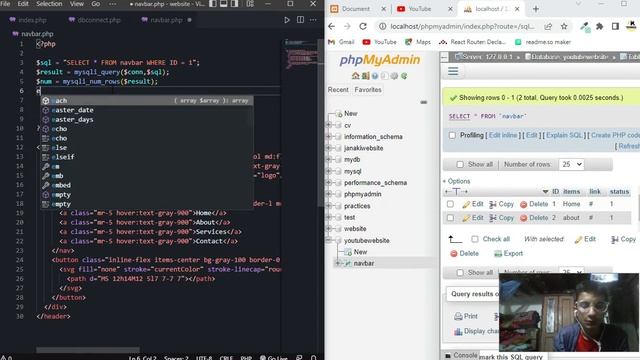The height and width of the screenshot is (360, 640).
Task: Open the Favorites tab in phpMyAdmin
Action: click(368, 90)
